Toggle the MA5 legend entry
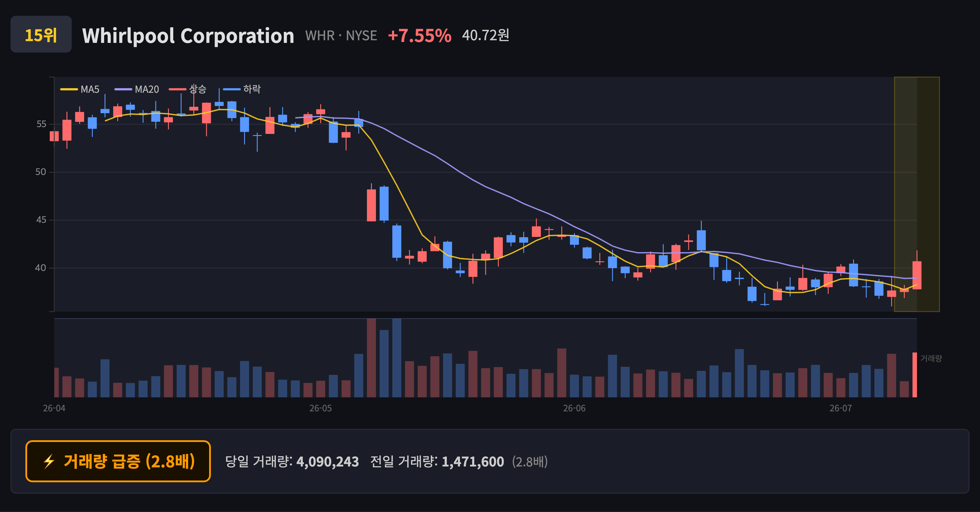The height and width of the screenshot is (512, 980). (80, 89)
